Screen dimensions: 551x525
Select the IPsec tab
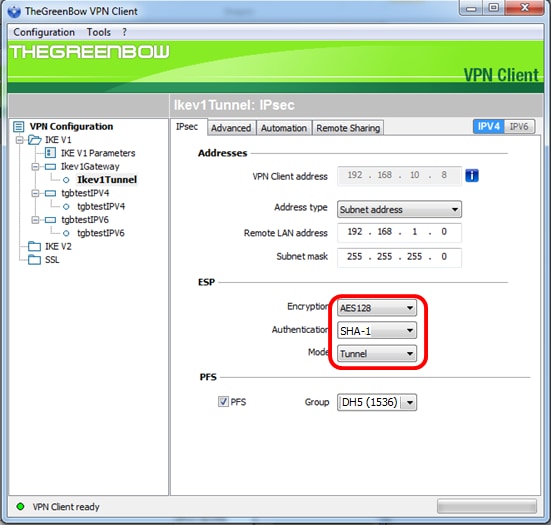pyautogui.click(x=187, y=127)
